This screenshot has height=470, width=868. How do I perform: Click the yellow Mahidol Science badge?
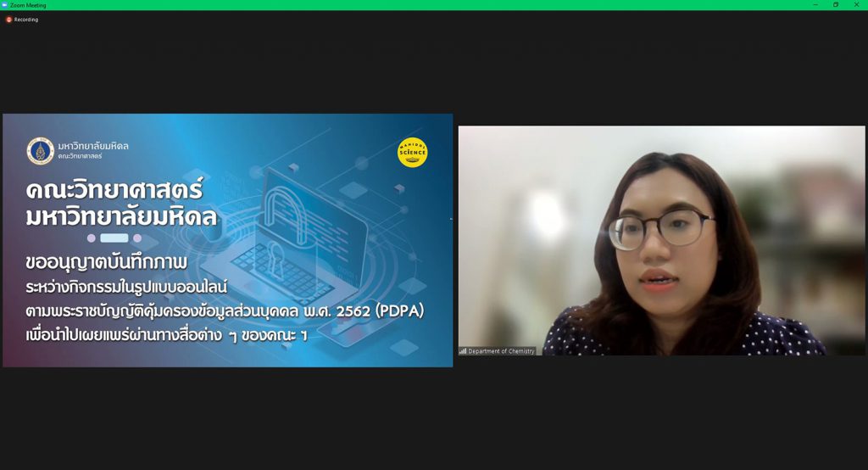pos(413,153)
